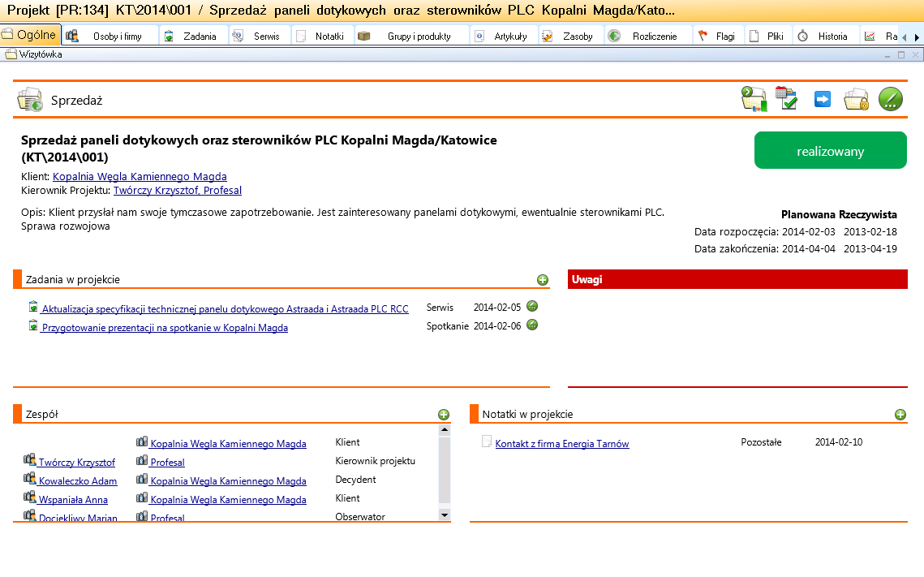
Task: Open Kopalnia Węgla Kamiennego Magda link in Decydent row
Action: pyautogui.click(x=228, y=481)
